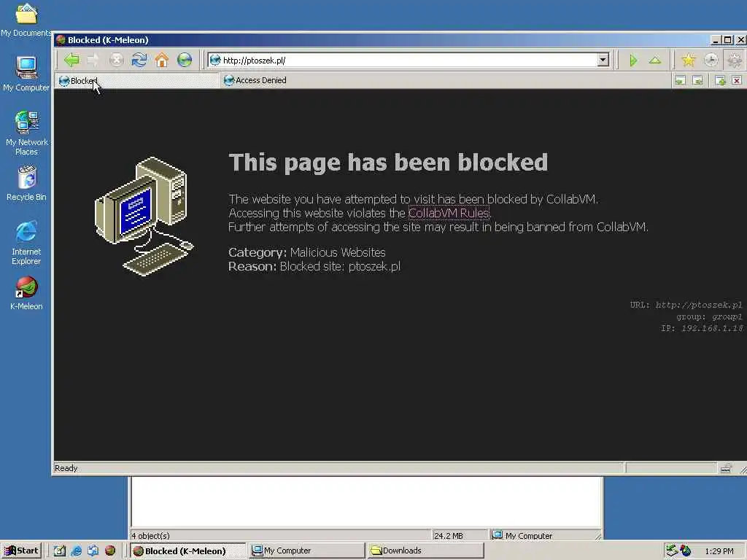The height and width of the screenshot is (560, 747).
Task: Click the 1:29 PM clock
Action: point(719,551)
